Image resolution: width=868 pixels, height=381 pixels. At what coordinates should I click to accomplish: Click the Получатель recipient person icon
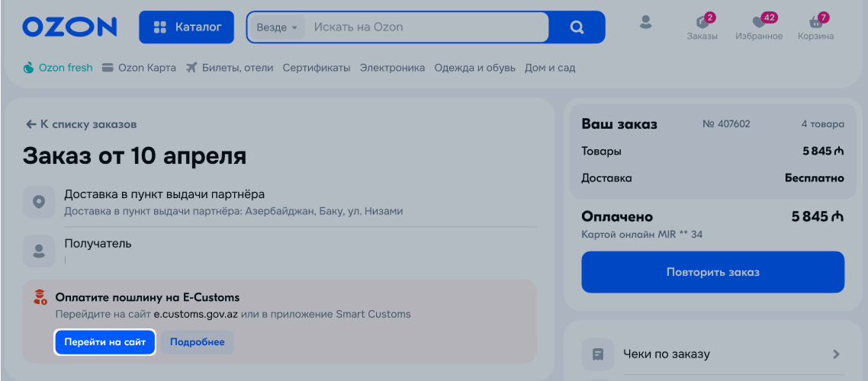[39, 251]
